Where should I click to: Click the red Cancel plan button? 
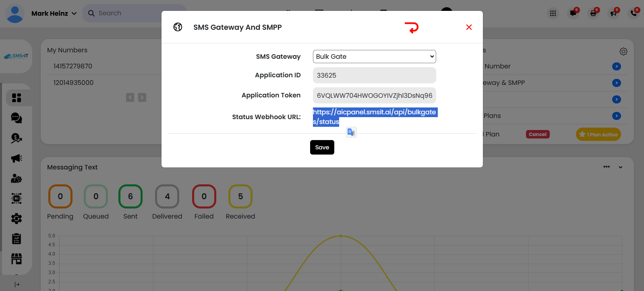(538, 134)
